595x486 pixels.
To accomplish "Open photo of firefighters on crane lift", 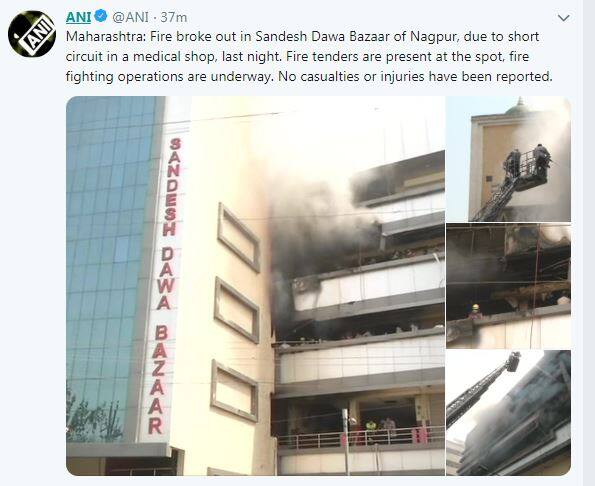I will tap(508, 159).
